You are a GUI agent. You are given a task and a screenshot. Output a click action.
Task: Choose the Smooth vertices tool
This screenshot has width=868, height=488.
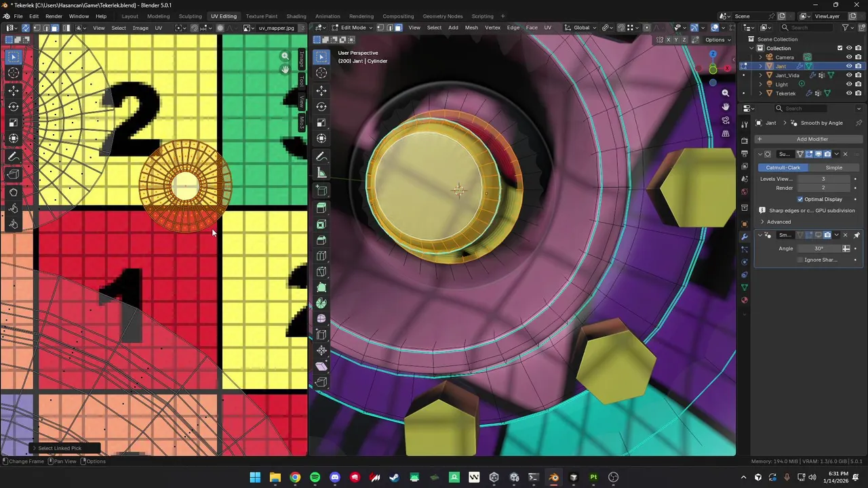pos(321,319)
